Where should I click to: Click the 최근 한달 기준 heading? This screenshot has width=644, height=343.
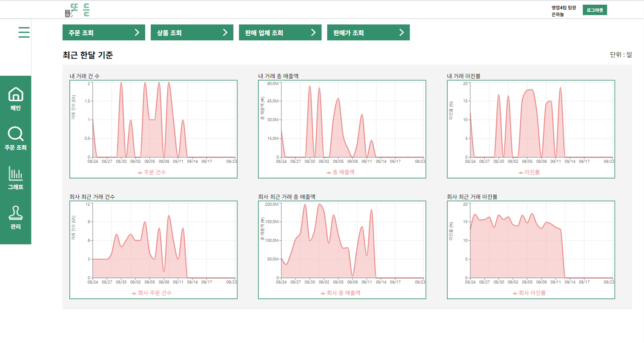coord(88,55)
